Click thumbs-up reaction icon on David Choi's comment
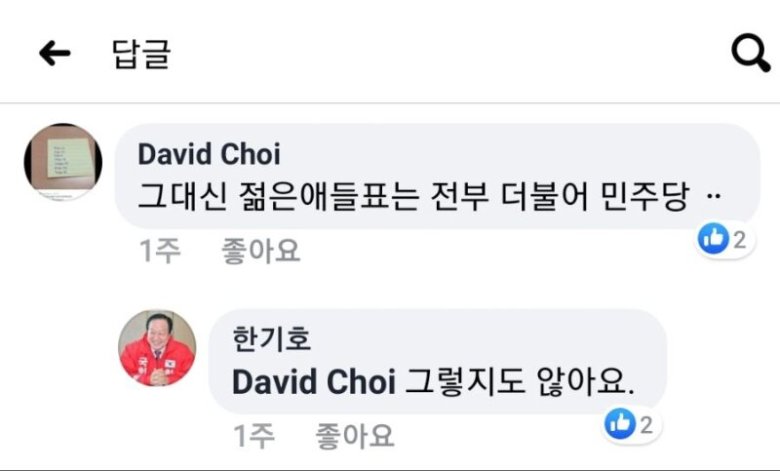The width and height of the screenshot is (780, 471). click(713, 239)
